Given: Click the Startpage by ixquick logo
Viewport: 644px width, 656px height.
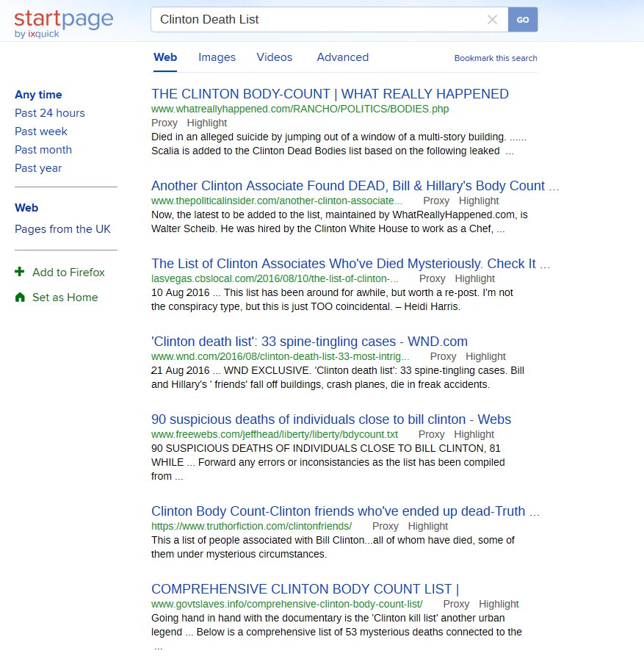Looking at the screenshot, I should coord(64,24).
